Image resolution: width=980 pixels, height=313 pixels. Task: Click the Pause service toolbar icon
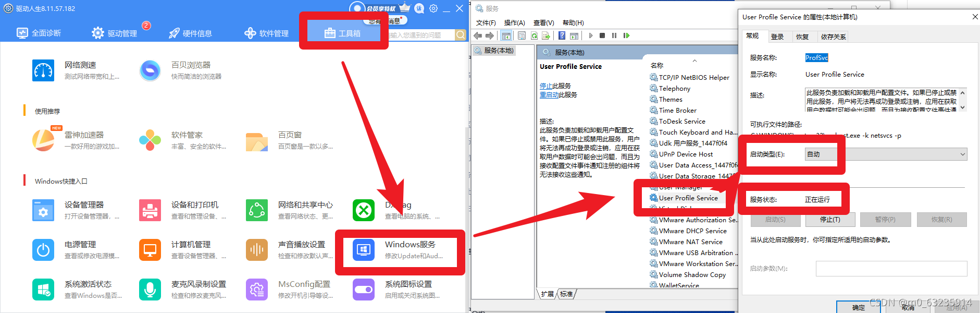(614, 35)
